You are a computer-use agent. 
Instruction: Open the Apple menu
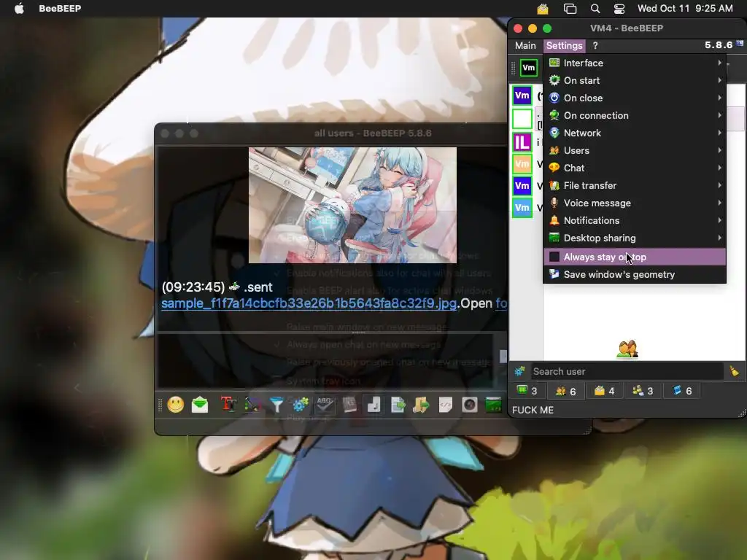(x=19, y=9)
